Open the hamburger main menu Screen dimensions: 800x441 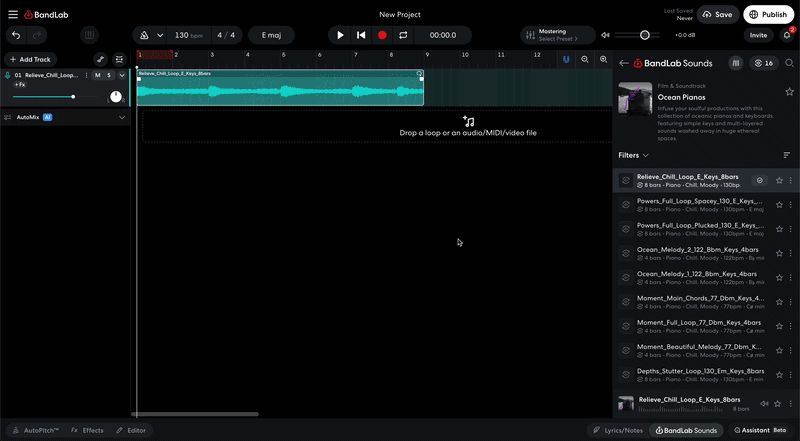click(x=13, y=15)
